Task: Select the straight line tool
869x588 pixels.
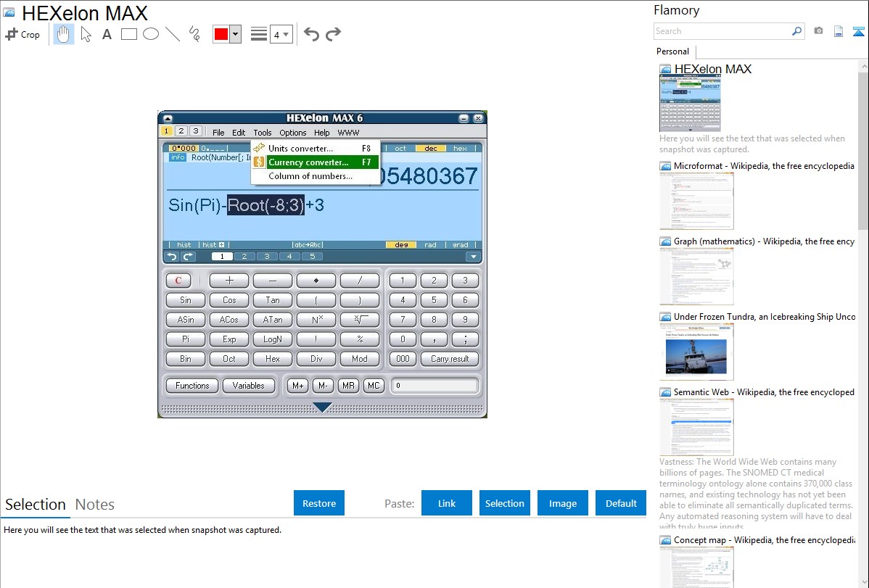Action: [x=173, y=34]
